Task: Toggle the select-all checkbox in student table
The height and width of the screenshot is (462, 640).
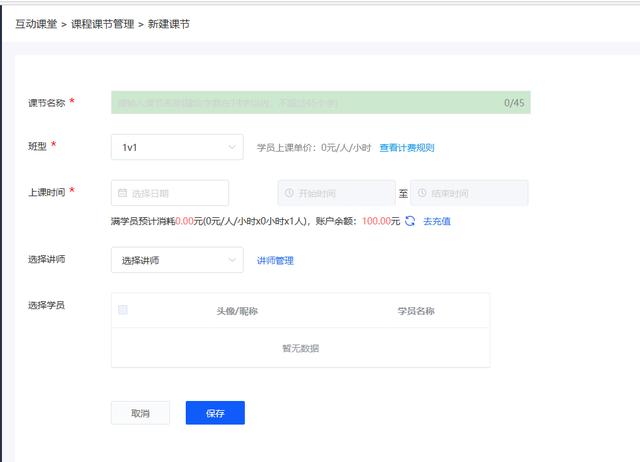Action: (x=122, y=310)
